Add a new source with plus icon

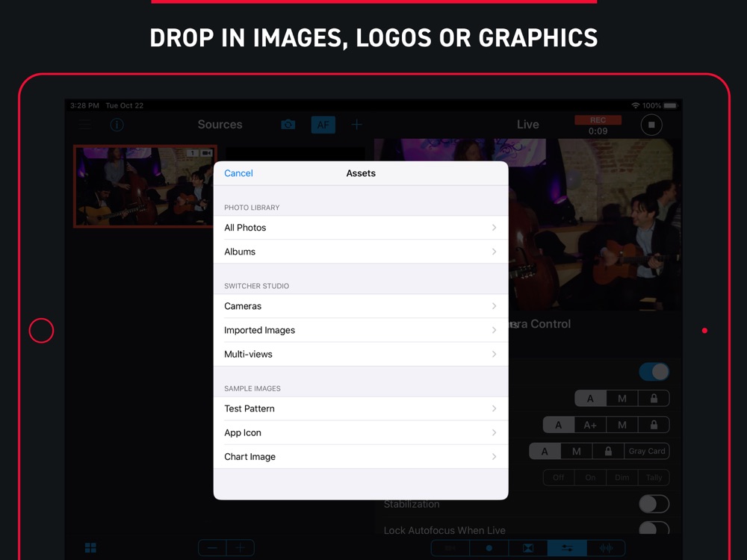(357, 125)
